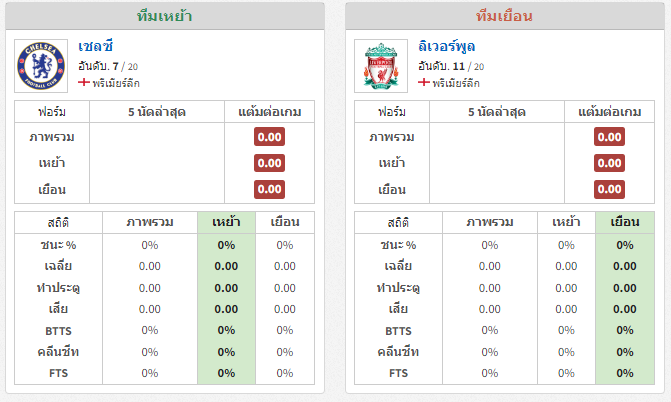Image resolution: width=671 pixels, height=402 pixels.
Task: Open the ลิเวอร์พูล team name link
Action: (x=446, y=46)
